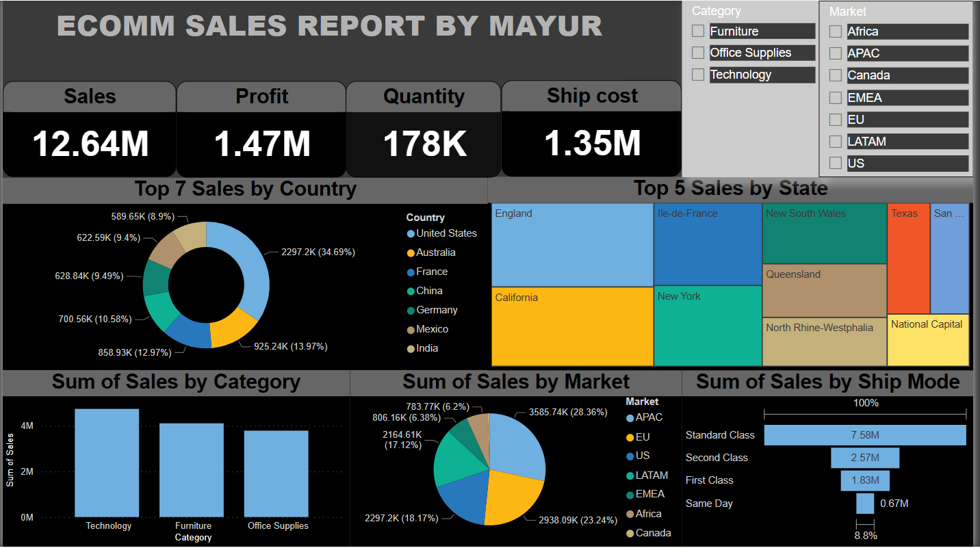Select the Standard Class funnel bar
This screenshot has height=548, width=980.
[864, 435]
